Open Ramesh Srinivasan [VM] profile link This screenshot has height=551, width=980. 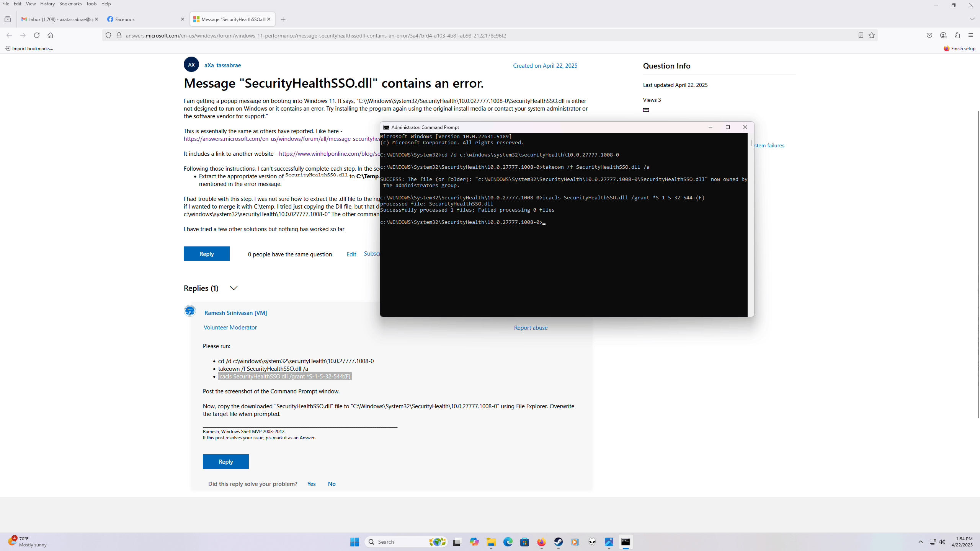point(235,313)
